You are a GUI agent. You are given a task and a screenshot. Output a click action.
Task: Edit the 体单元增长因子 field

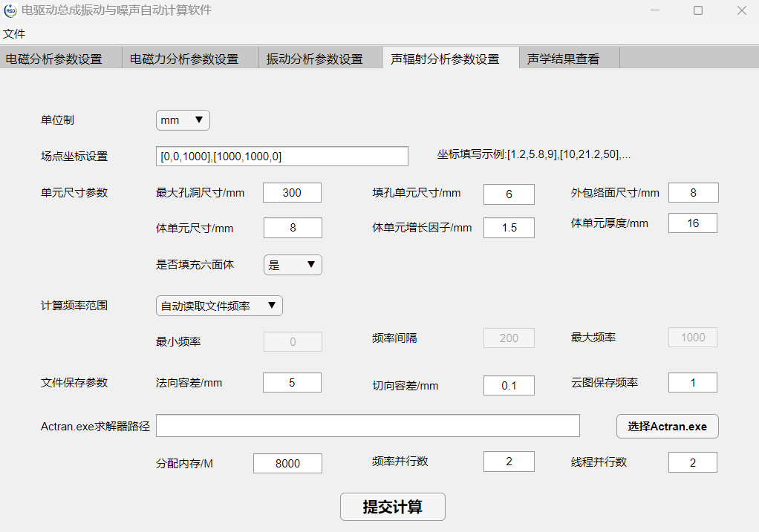click(509, 228)
